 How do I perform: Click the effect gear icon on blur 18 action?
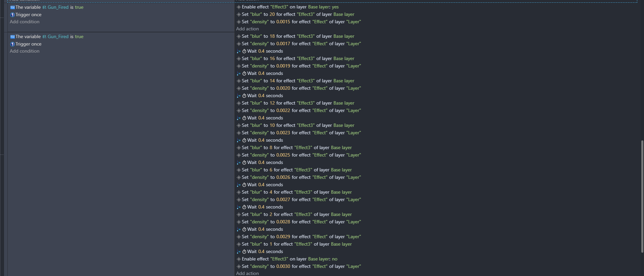click(x=239, y=36)
